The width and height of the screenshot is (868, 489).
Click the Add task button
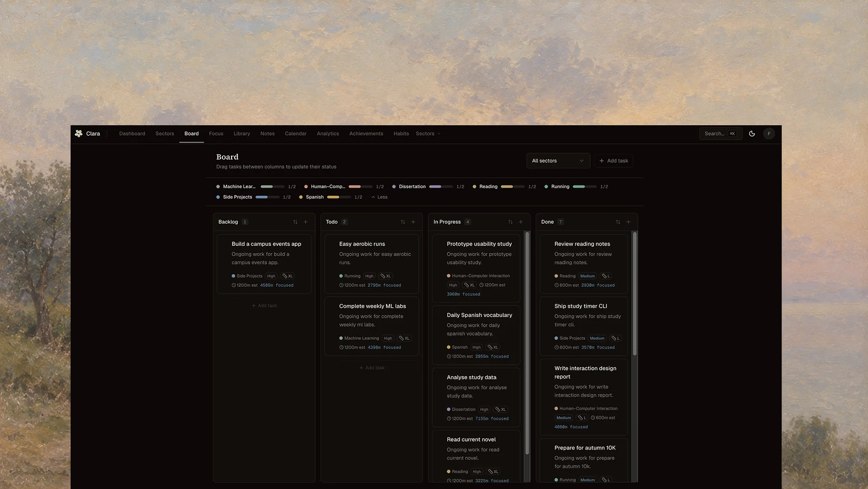614,161
